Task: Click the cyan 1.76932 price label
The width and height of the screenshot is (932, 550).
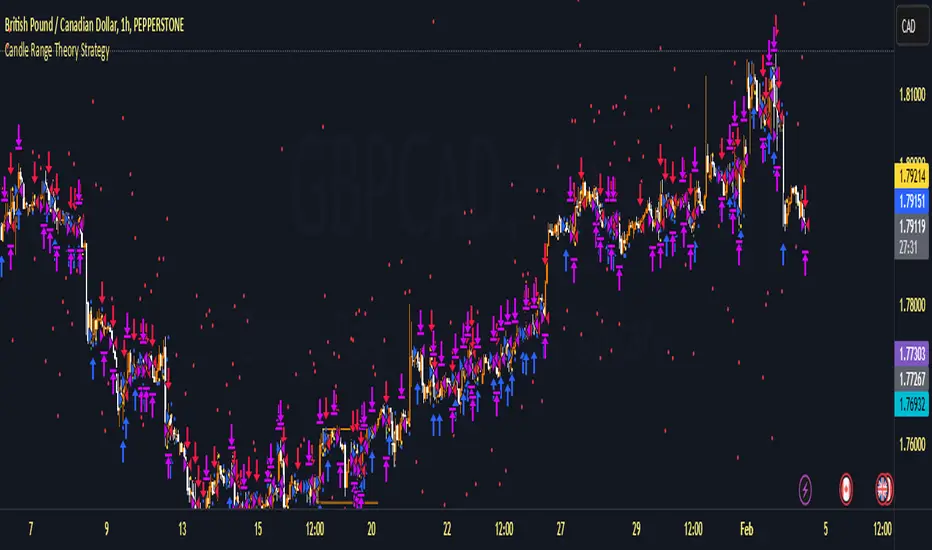Action: click(911, 404)
